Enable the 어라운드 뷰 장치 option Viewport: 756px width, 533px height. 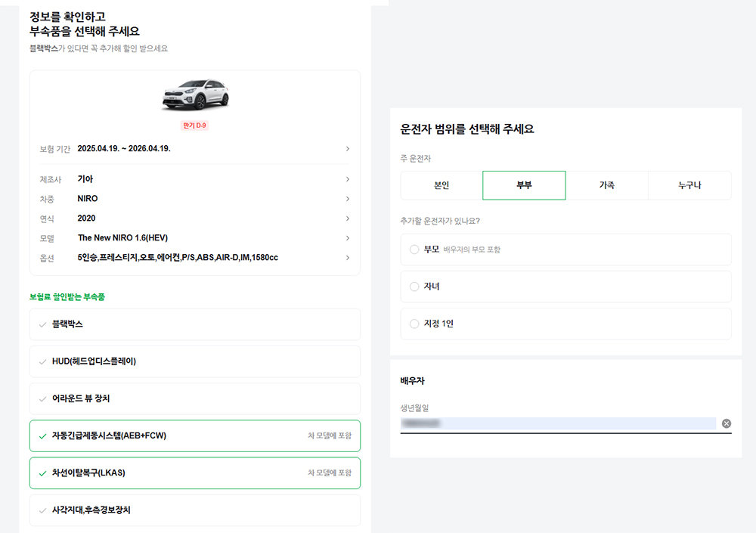pos(43,398)
